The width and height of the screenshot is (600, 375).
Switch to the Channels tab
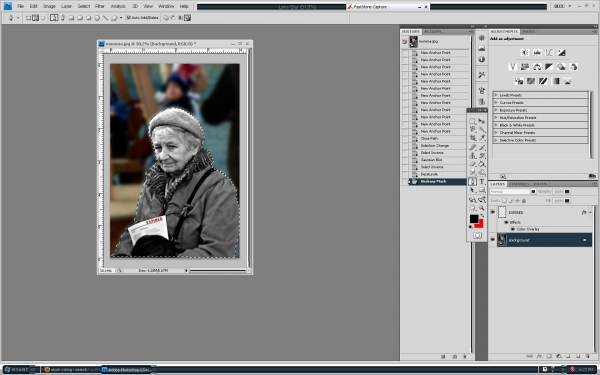coord(519,184)
